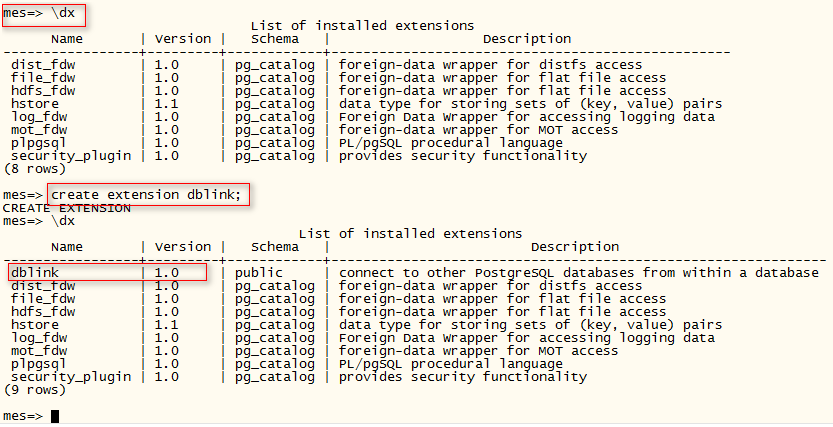
Task: Click the version 1.0 beside dblink
Action: (x=166, y=272)
